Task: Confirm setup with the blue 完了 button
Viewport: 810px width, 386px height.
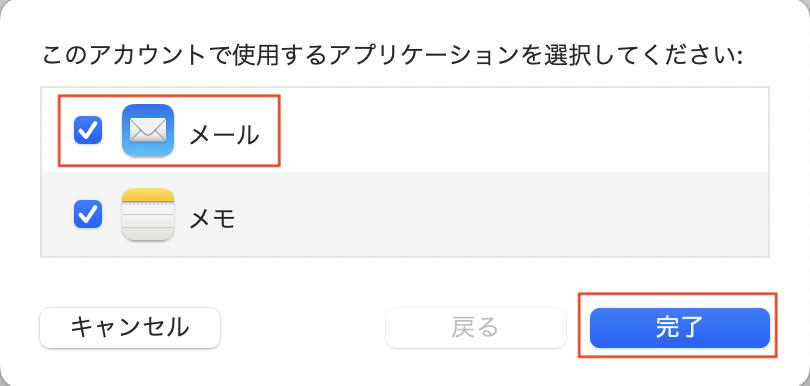Action: click(680, 328)
